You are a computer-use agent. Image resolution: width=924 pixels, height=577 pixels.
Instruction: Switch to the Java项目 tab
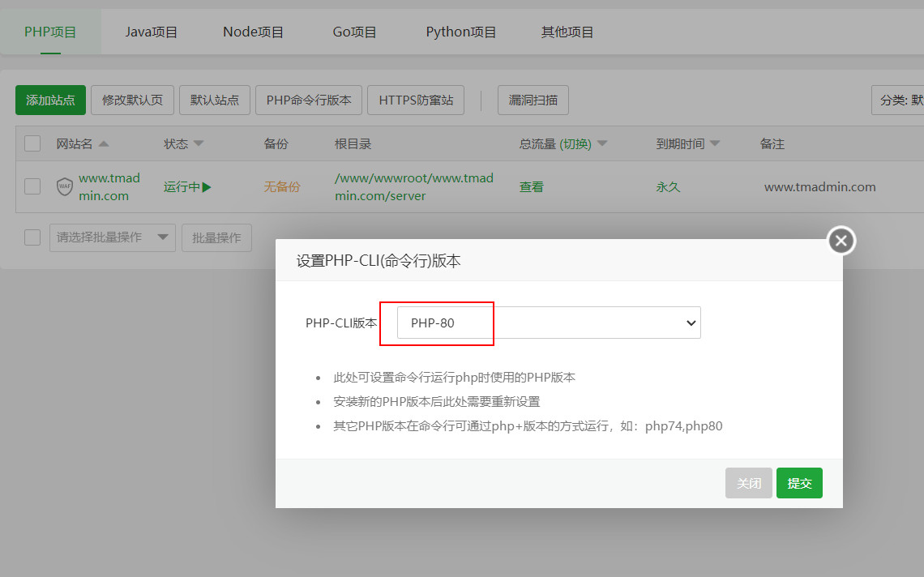click(151, 32)
